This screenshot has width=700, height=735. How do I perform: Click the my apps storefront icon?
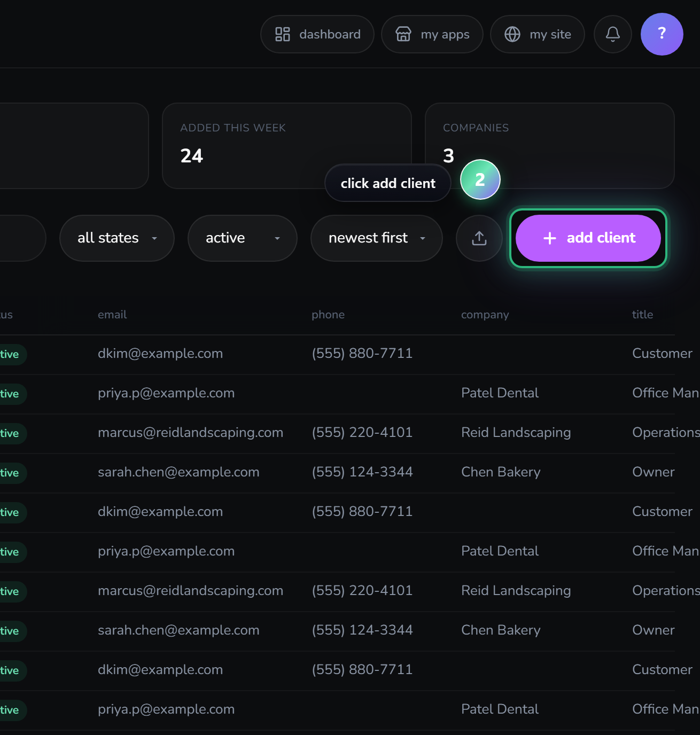click(403, 34)
